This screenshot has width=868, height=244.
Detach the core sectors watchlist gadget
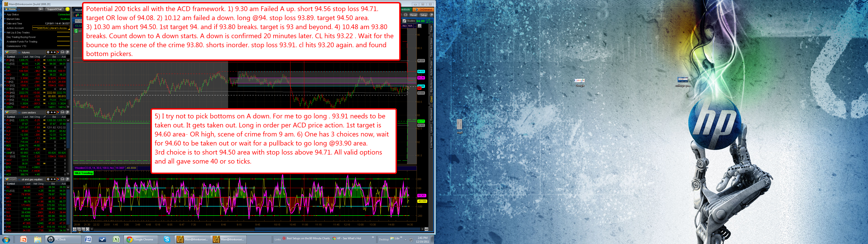[x=67, y=113]
